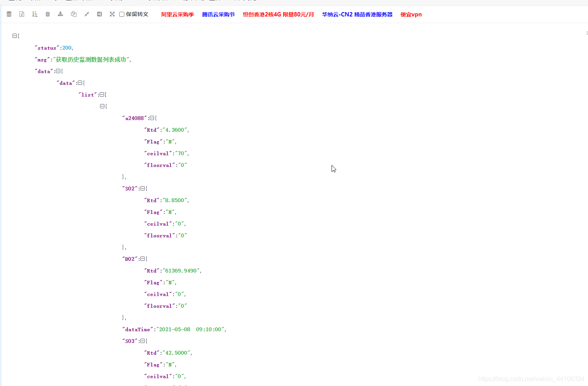Collapse the inner nested "data" object
The image size is (588, 386).
80,83
